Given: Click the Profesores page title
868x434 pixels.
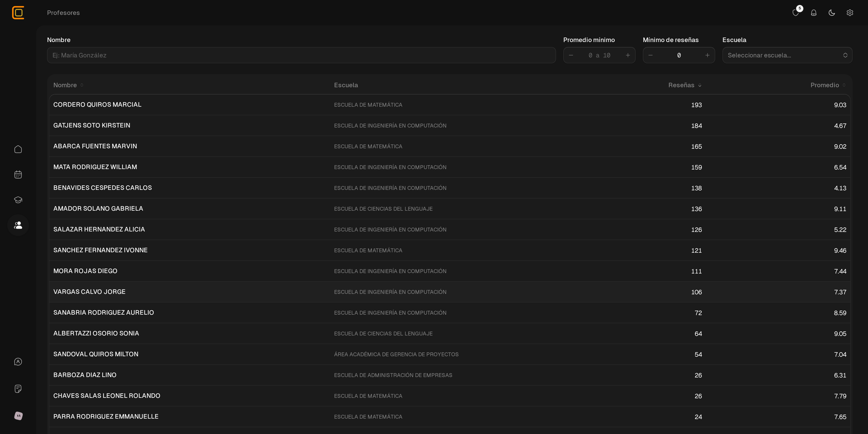Looking at the screenshot, I should tap(63, 13).
